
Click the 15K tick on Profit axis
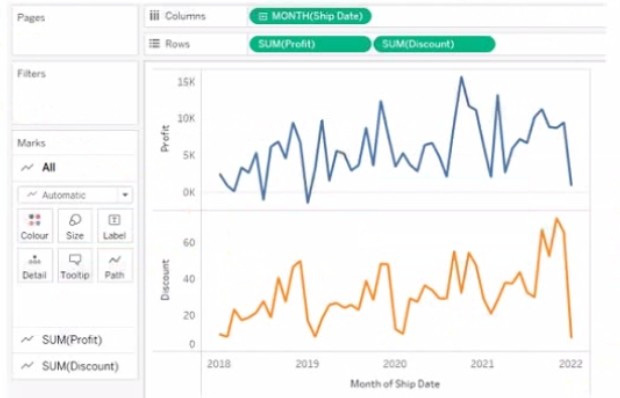click(x=186, y=82)
